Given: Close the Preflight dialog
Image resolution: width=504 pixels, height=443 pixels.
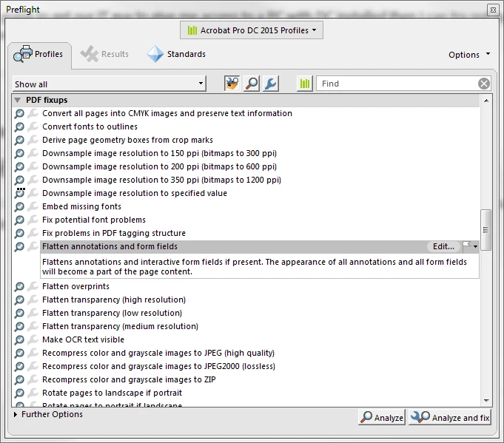Looking at the screenshot, I should pyautogui.click(x=493, y=10).
